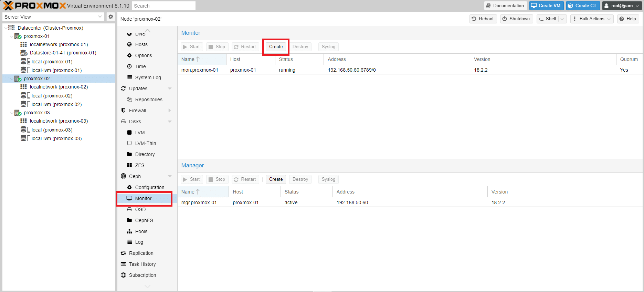
Task: Click into the Search field
Action: tap(163, 6)
